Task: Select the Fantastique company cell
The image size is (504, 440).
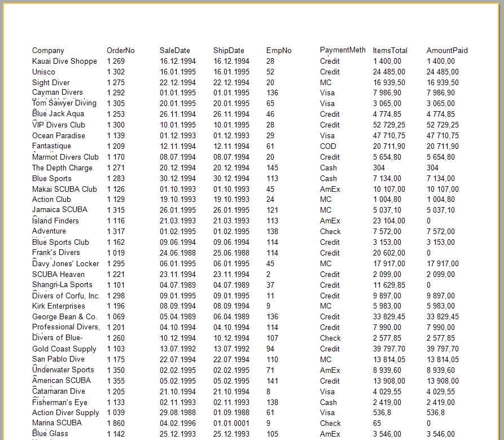Action: 51,146
